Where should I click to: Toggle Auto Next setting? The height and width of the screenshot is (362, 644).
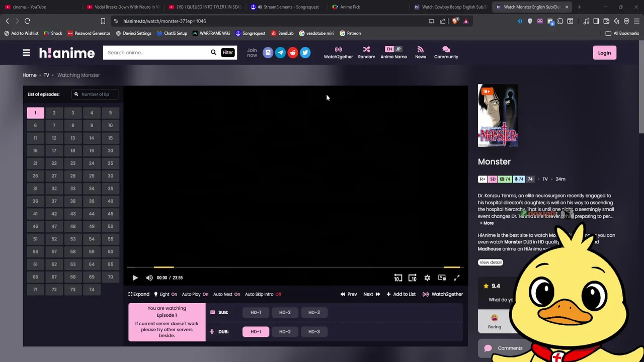pyautogui.click(x=226, y=294)
